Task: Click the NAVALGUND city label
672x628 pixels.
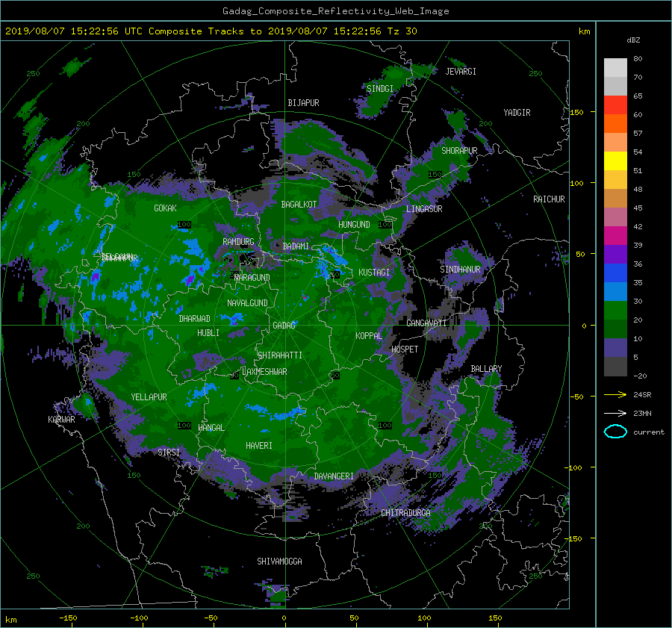Action: (x=247, y=302)
